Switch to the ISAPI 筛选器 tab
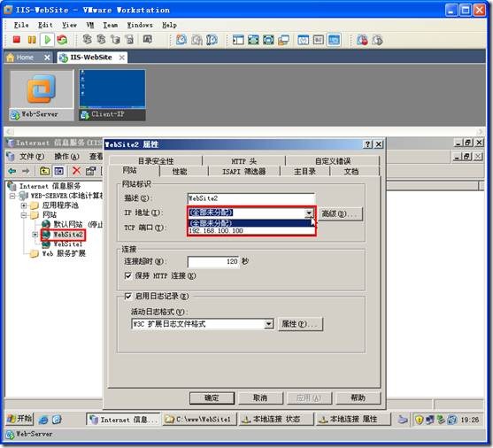This screenshot has width=493, height=448. click(244, 171)
